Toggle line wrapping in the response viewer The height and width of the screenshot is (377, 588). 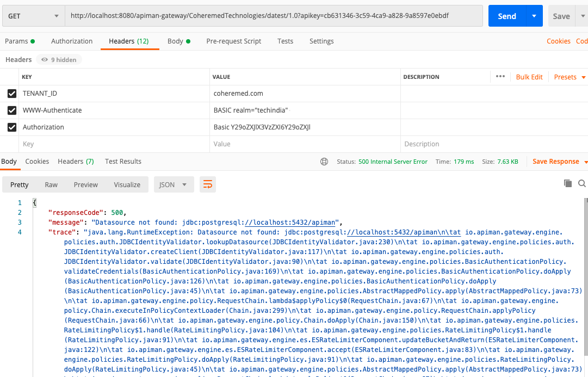click(207, 184)
